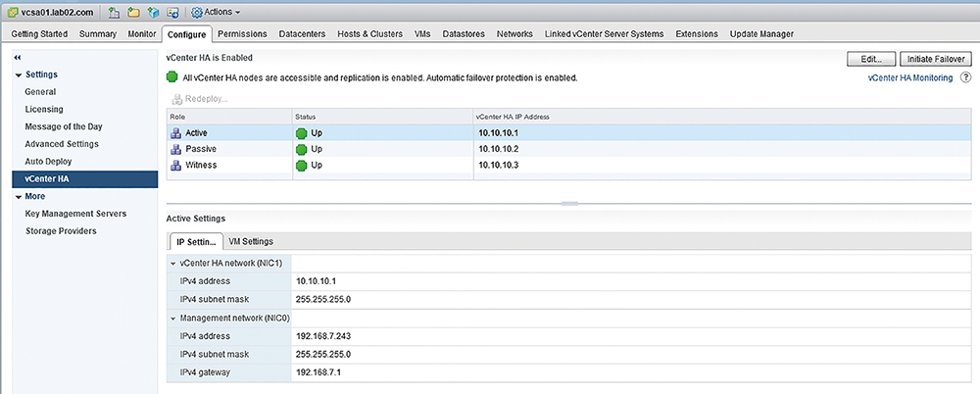Click the green Up status icon for Witness
The width and height of the screenshot is (980, 394).
[302, 165]
